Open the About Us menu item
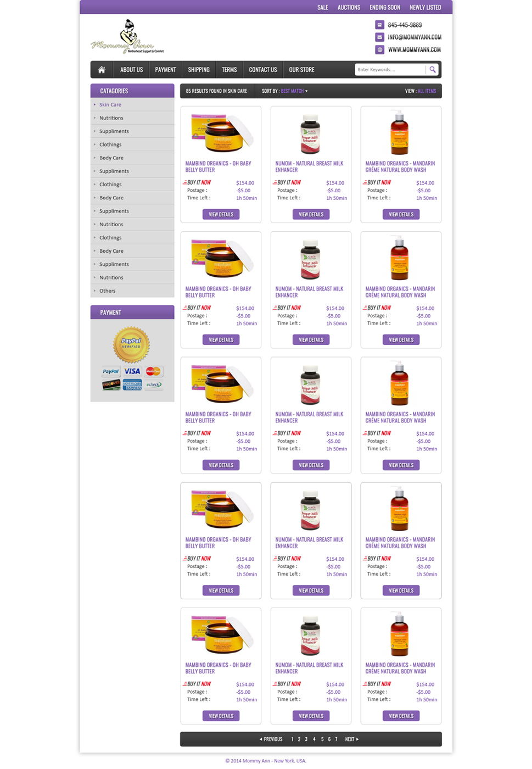 pyautogui.click(x=131, y=70)
